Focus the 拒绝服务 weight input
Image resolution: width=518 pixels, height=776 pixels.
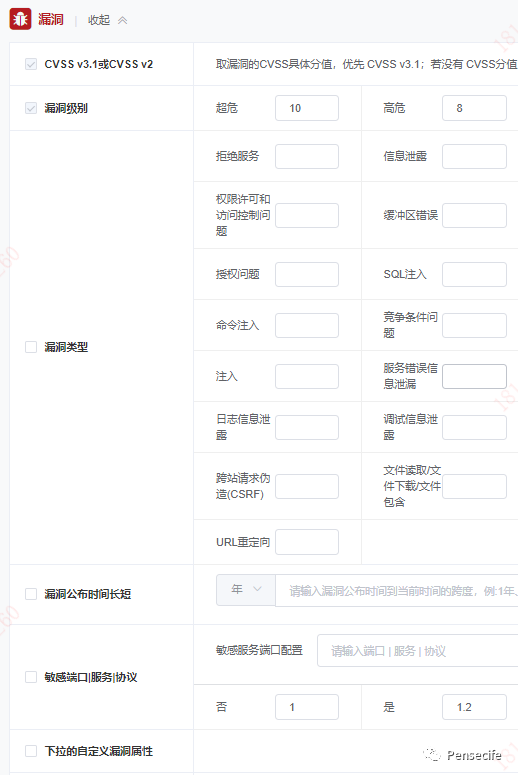pyautogui.click(x=307, y=156)
